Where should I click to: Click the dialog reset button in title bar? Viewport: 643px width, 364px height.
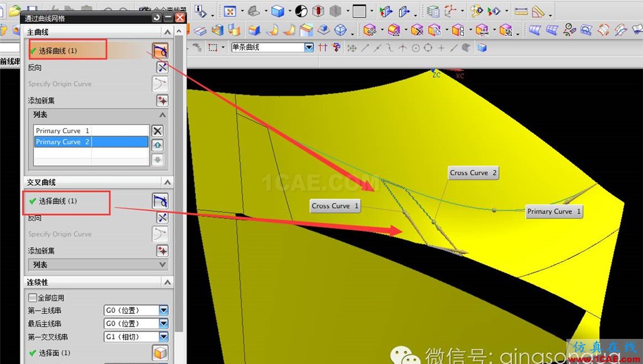click(x=156, y=17)
